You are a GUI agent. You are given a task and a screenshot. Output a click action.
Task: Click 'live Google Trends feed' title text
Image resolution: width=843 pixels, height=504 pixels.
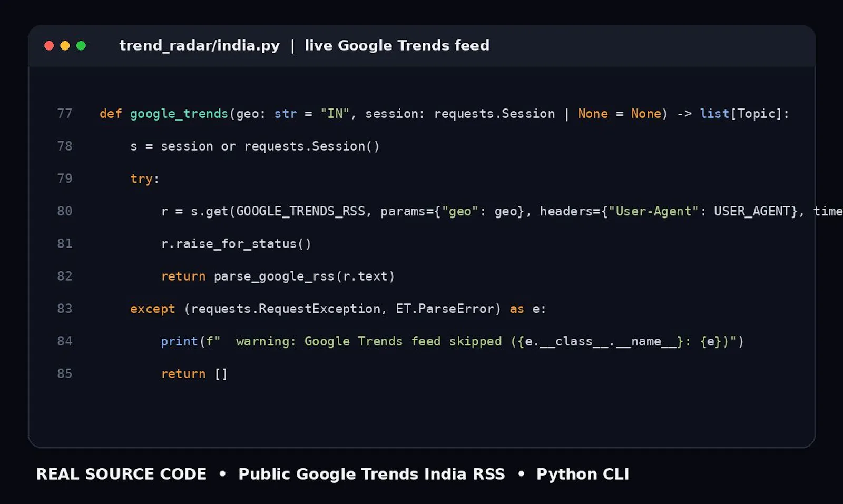397,46
